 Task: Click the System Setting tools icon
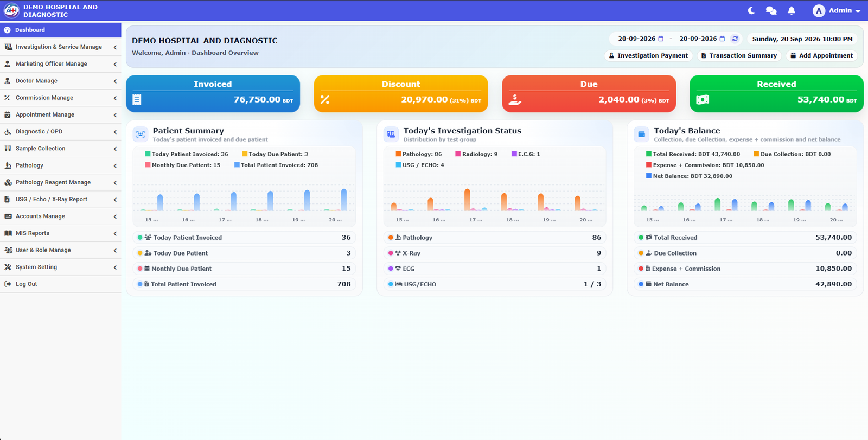pyautogui.click(x=8, y=267)
